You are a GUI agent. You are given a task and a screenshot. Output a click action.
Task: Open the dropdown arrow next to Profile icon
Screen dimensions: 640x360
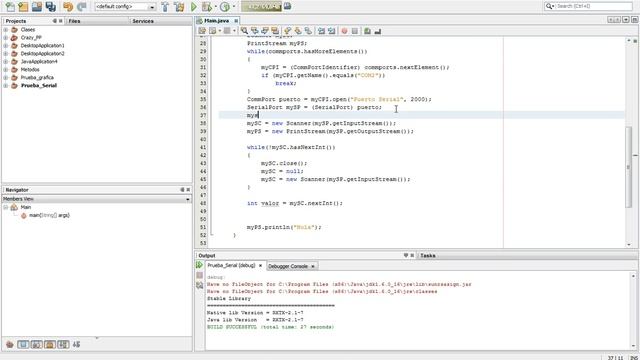[234, 7]
